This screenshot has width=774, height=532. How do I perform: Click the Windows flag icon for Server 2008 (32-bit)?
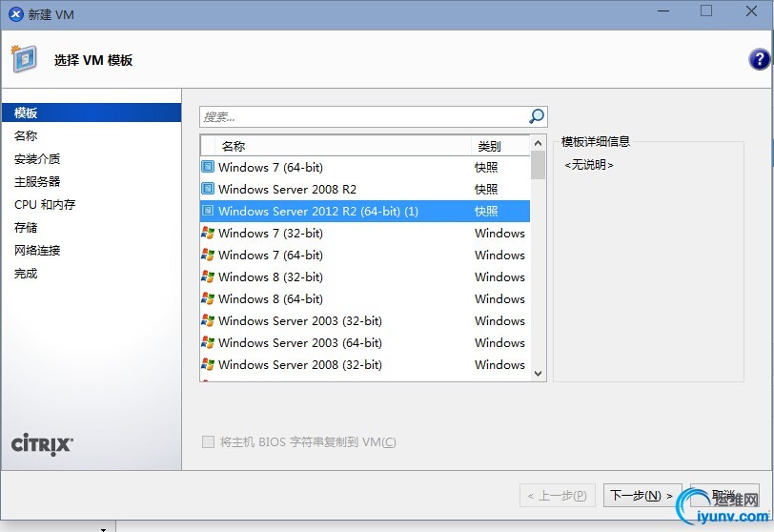coord(208,364)
